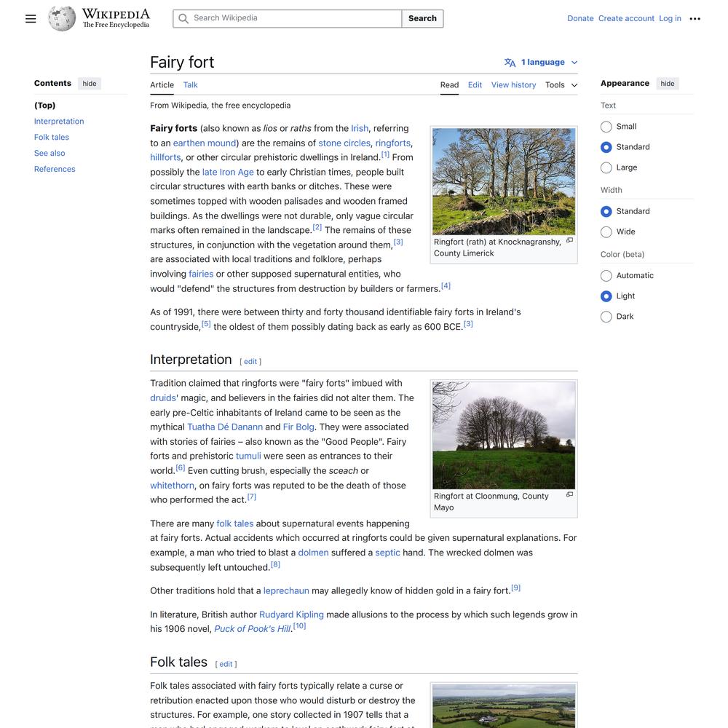Screen dimensions: 728x728
Task: Follow the folk tales inline link
Action: point(235,523)
